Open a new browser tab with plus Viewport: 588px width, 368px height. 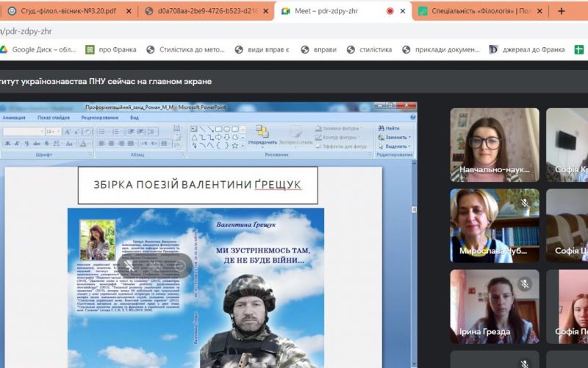[562, 11]
